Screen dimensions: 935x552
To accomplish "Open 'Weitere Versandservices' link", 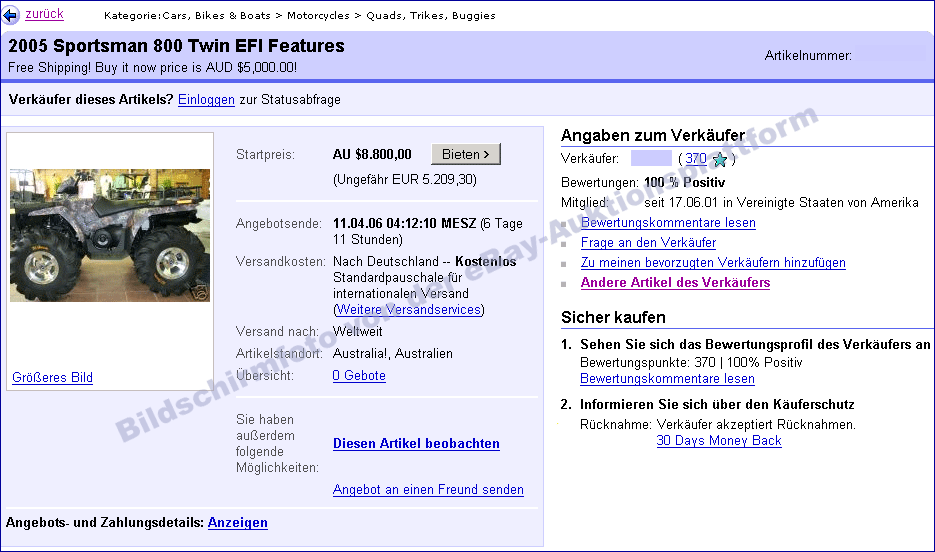I will (x=408, y=309).
